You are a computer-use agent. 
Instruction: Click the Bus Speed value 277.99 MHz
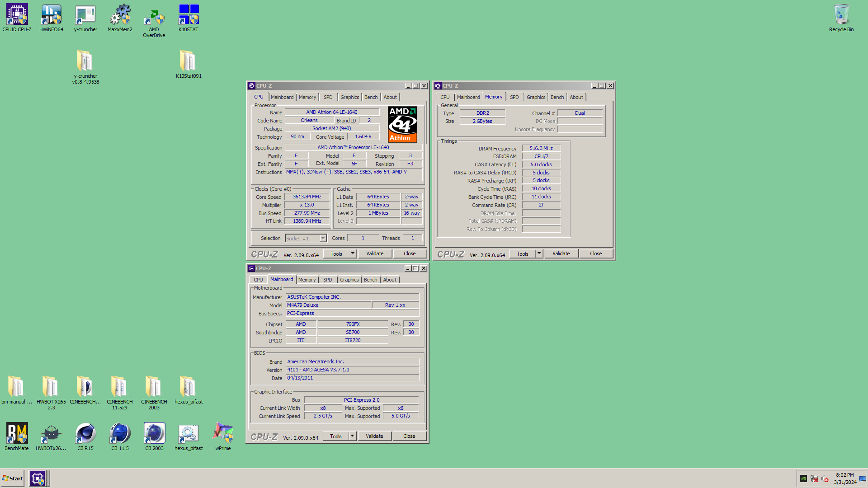tap(307, 213)
